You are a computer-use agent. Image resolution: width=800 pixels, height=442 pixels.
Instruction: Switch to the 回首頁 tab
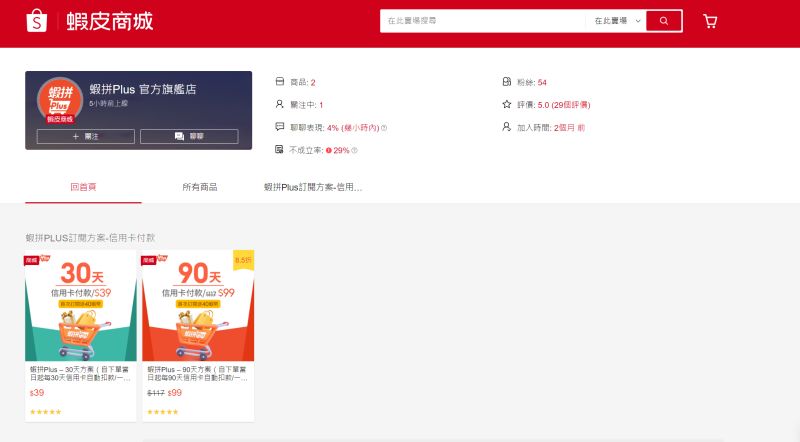(83, 187)
